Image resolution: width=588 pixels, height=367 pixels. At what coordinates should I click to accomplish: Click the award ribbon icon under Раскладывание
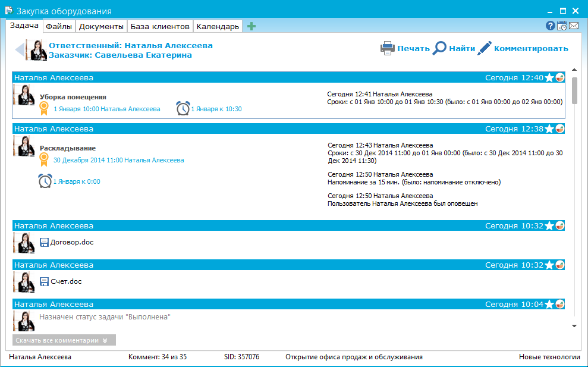44,159
